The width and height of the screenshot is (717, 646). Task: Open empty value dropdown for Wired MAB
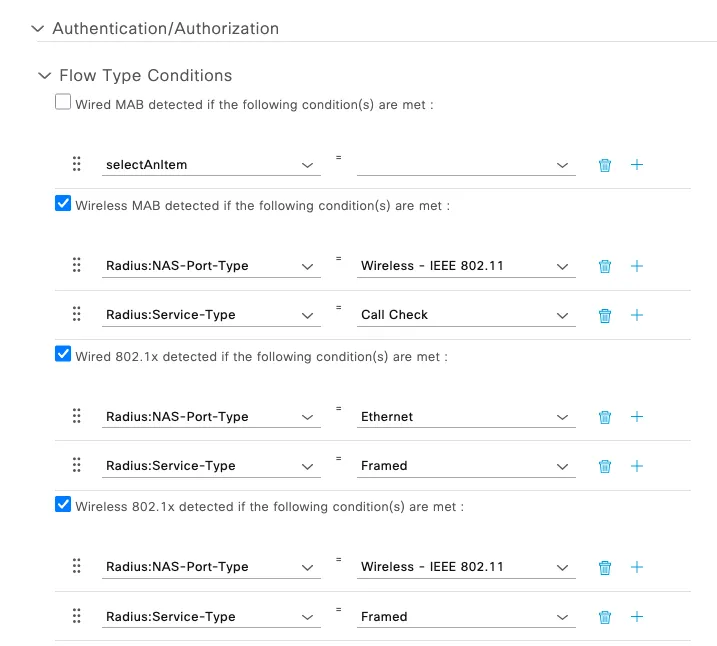(x=466, y=165)
